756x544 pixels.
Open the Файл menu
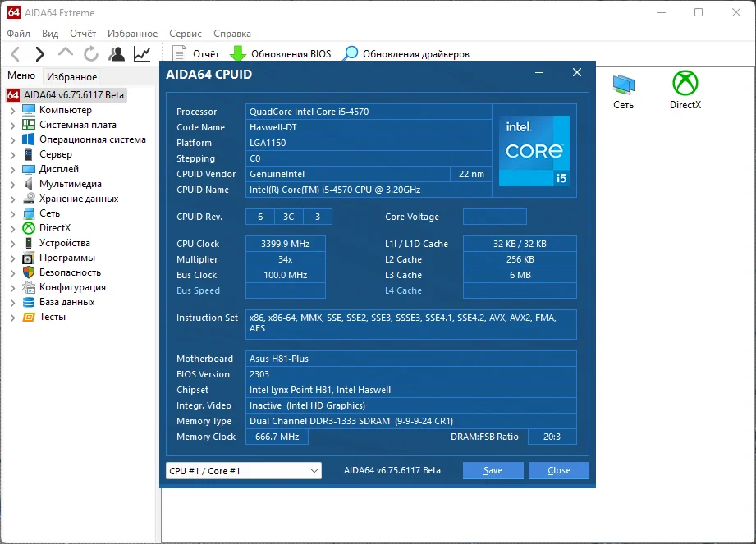18,34
